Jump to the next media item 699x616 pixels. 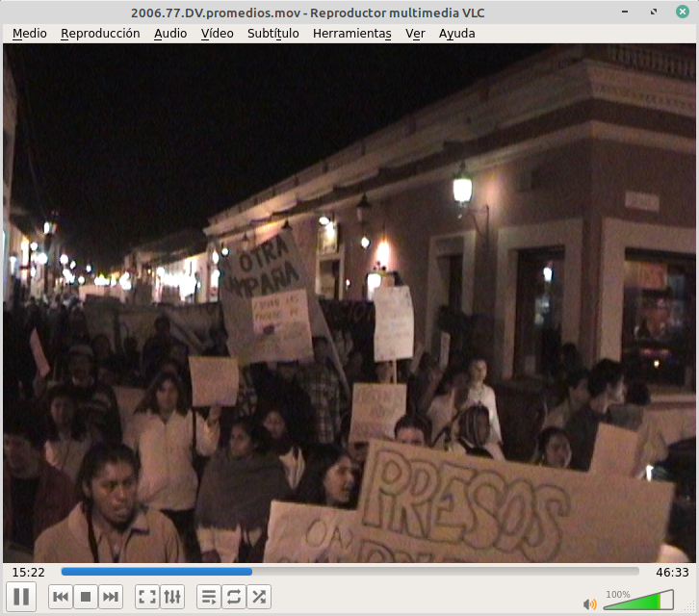111,597
